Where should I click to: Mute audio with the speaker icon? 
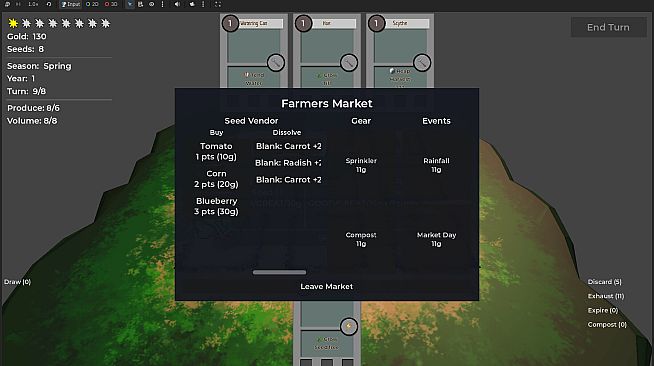point(177,4)
